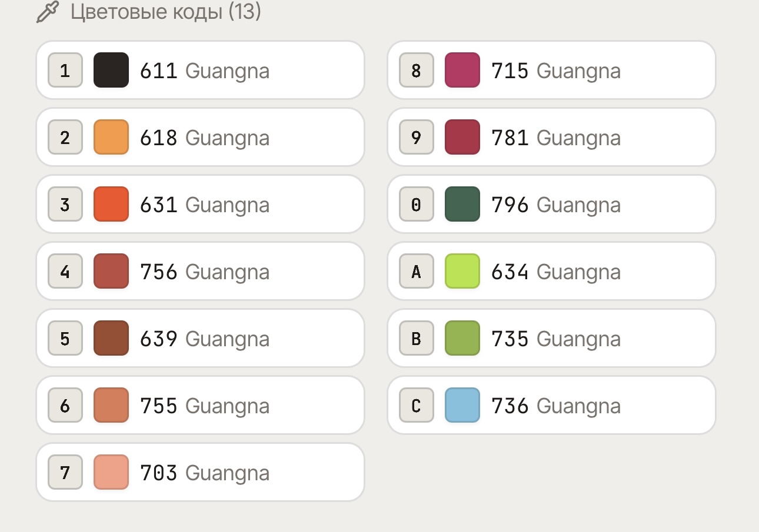Select the 735 Guangna color row
This screenshot has width=759, height=532.
tap(552, 338)
